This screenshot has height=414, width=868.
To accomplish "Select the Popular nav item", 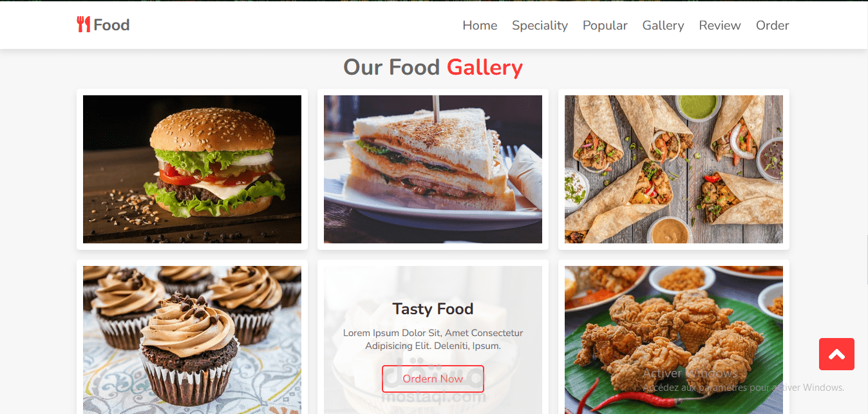I will pos(605,25).
